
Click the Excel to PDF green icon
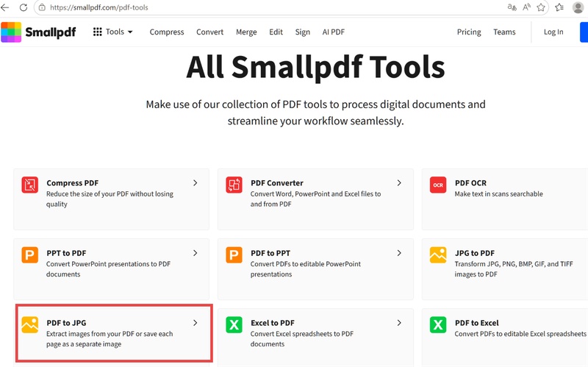pyautogui.click(x=234, y=324)
